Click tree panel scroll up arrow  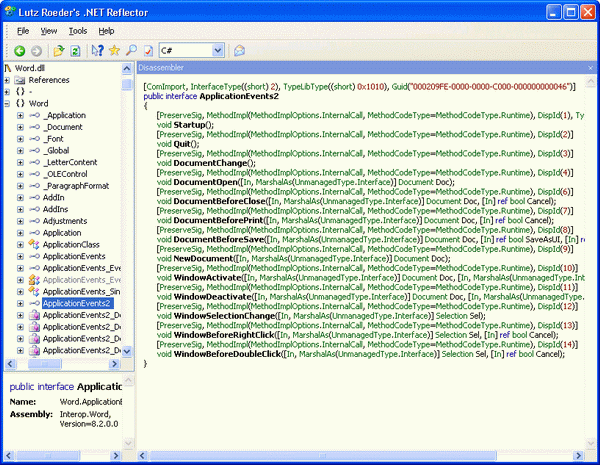click(x=127, y=69)
